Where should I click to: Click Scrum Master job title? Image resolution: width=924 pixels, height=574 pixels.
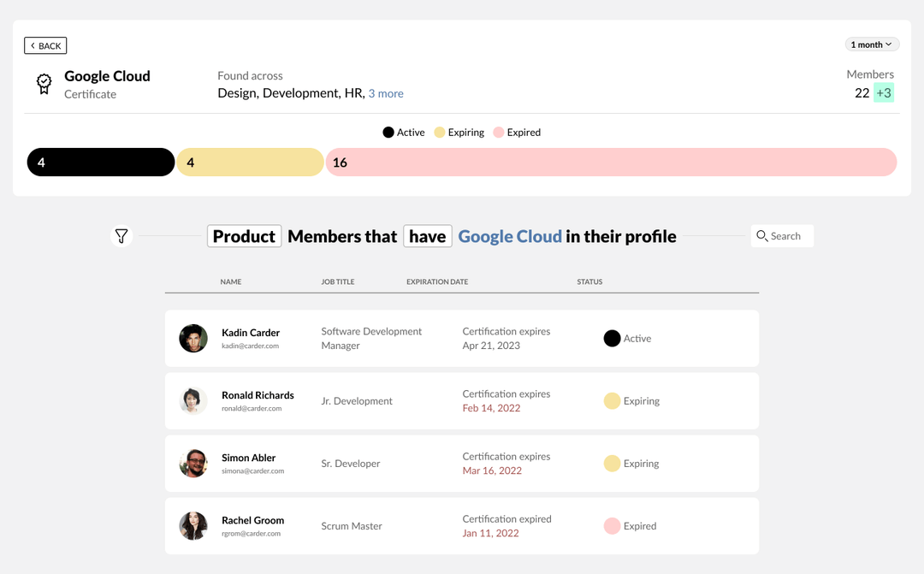(352, 526)
